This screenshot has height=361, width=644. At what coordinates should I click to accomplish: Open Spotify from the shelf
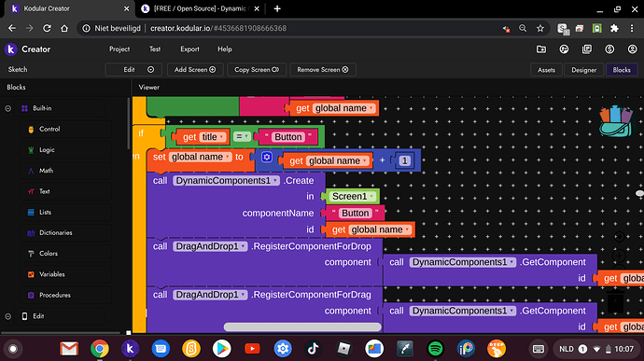(x=435, y=349)
